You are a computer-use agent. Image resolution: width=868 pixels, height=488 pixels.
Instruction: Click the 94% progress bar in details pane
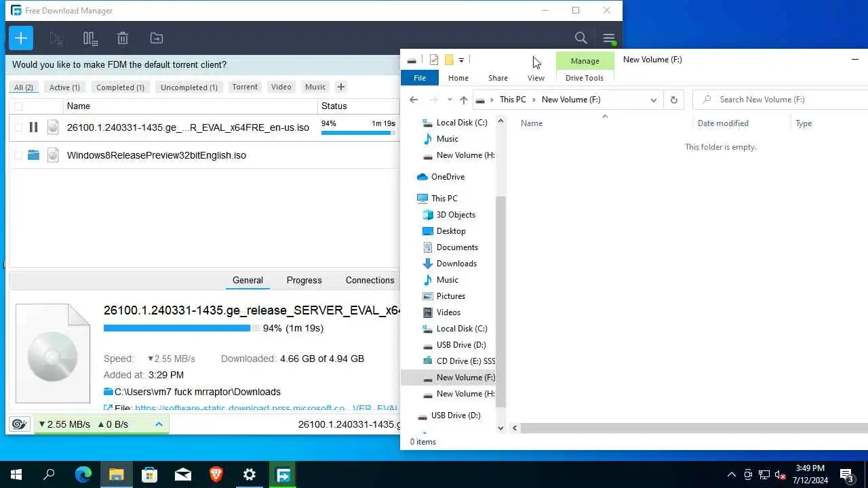click(x=181, y=328)
